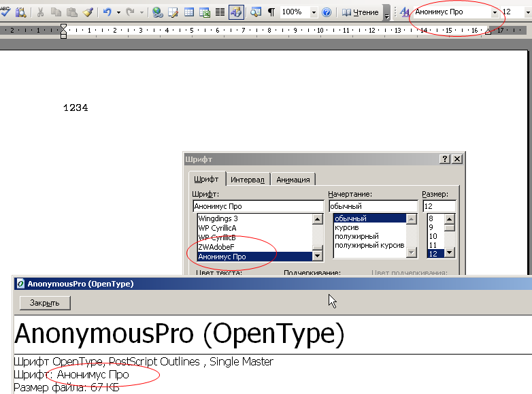Select size 10 in size list
Viewport: 532px width, 394px height.
point(435,236)
